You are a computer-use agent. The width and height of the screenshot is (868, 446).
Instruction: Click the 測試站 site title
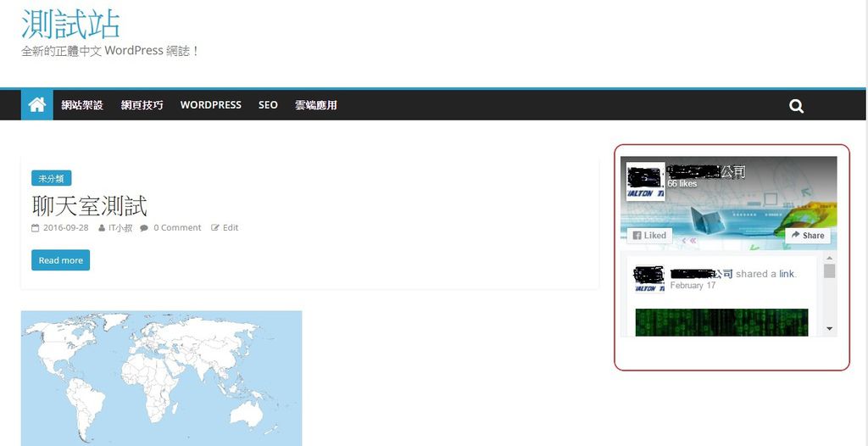tap(70, 24)
